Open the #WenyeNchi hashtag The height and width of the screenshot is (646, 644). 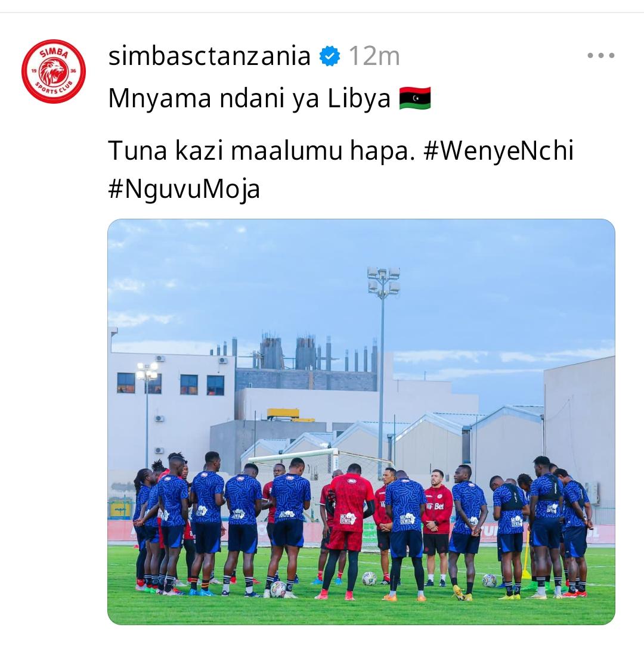point(499,150)
